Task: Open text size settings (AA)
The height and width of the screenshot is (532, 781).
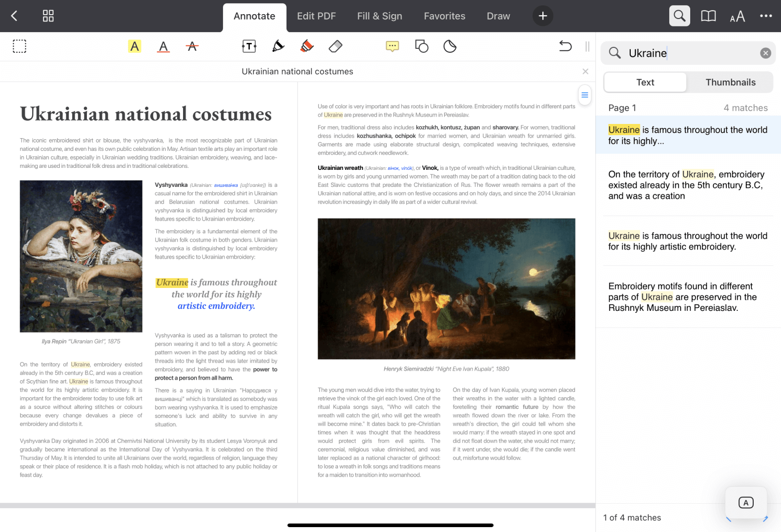Action: point(738,17)
